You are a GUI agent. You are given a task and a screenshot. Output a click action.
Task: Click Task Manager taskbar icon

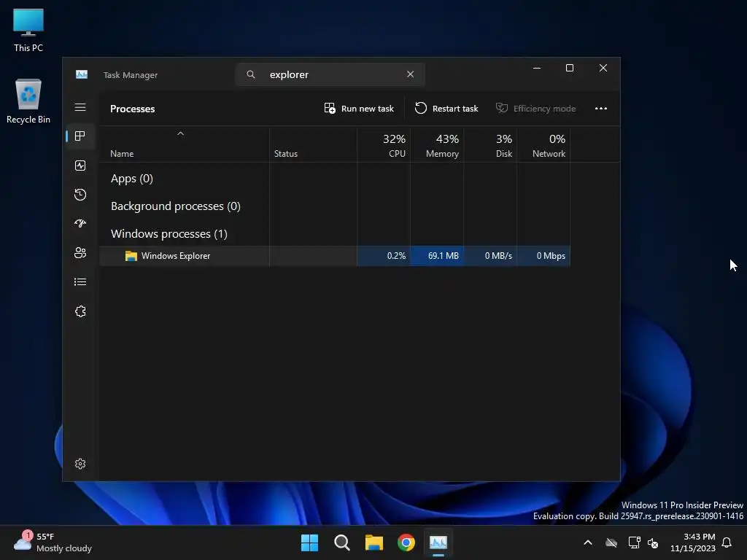438,542
